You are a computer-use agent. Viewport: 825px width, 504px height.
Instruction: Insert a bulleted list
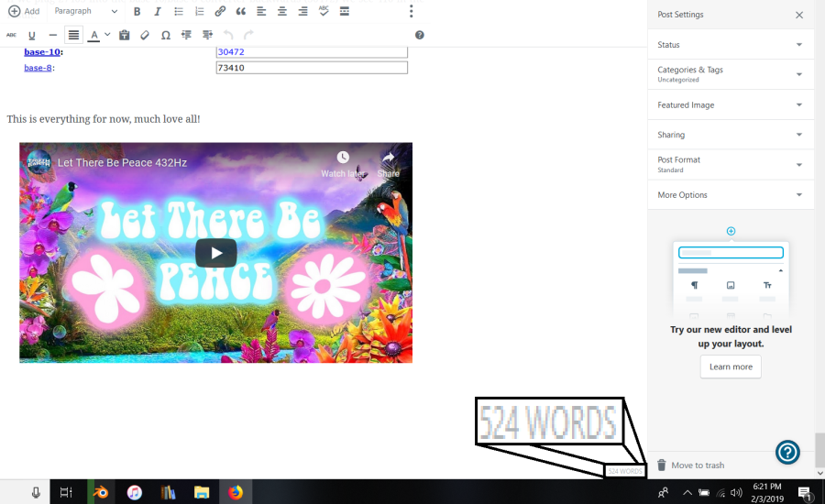pos(179,12)
